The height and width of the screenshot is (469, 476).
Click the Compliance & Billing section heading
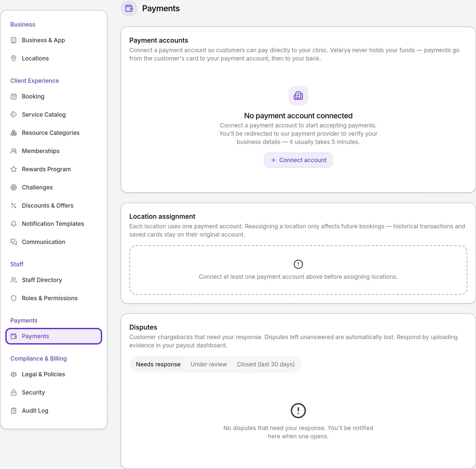coord(38,359)
